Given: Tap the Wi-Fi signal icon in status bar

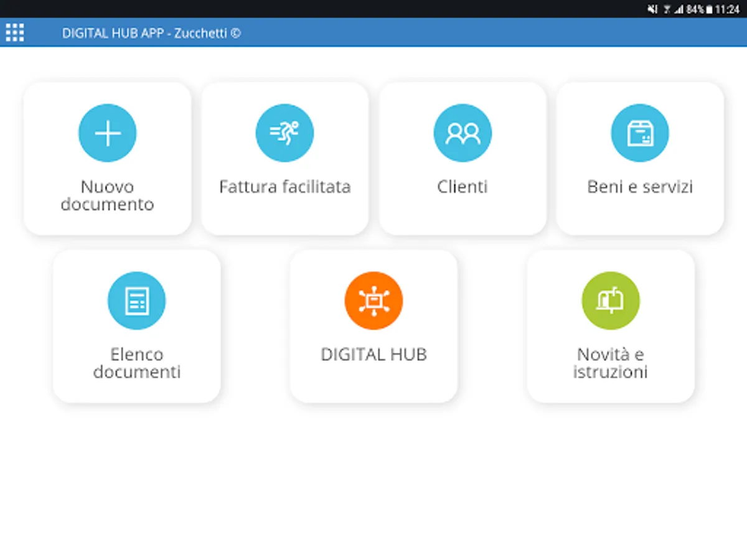Looking at the screenshot, I should pos(667,9).
